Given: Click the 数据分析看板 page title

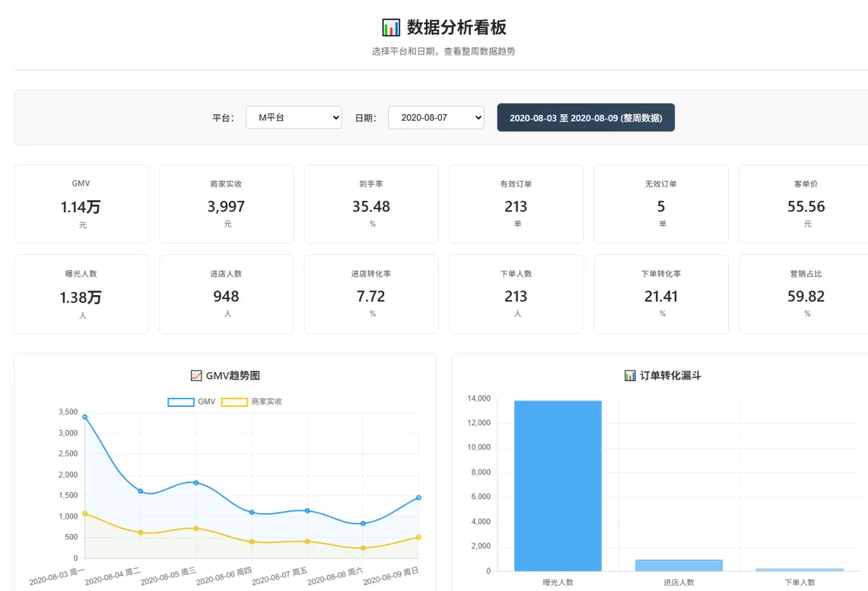Looking at the screenshot, I should coord(457,27).
